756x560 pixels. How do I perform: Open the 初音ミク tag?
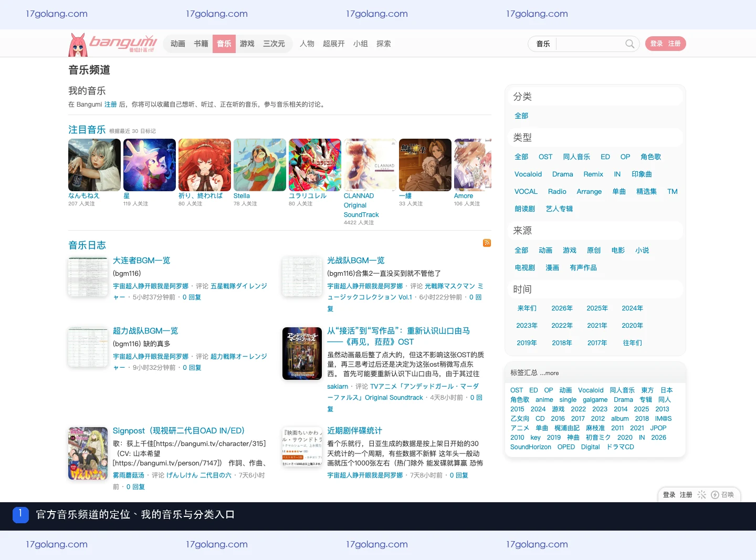pyautogui.click(x=598, y=437)
